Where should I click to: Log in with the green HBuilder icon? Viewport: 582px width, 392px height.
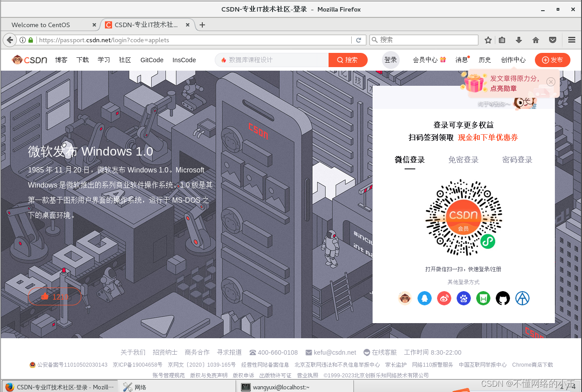[483, 298]
